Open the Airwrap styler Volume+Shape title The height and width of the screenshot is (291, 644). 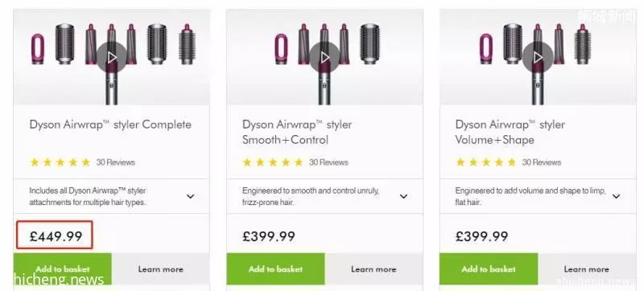coord(510,132)
